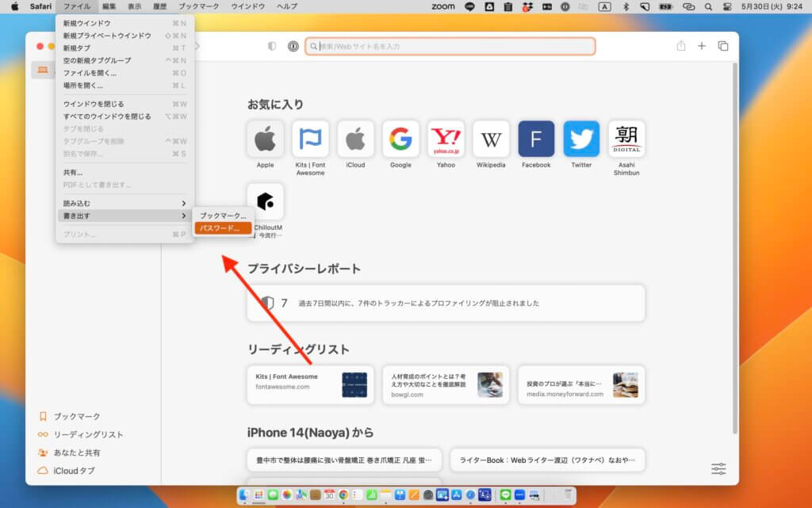This screenshot has width=812, height=508.
Task: Open the ライターBook iPhone tab
Action: (x=547, y=460)
